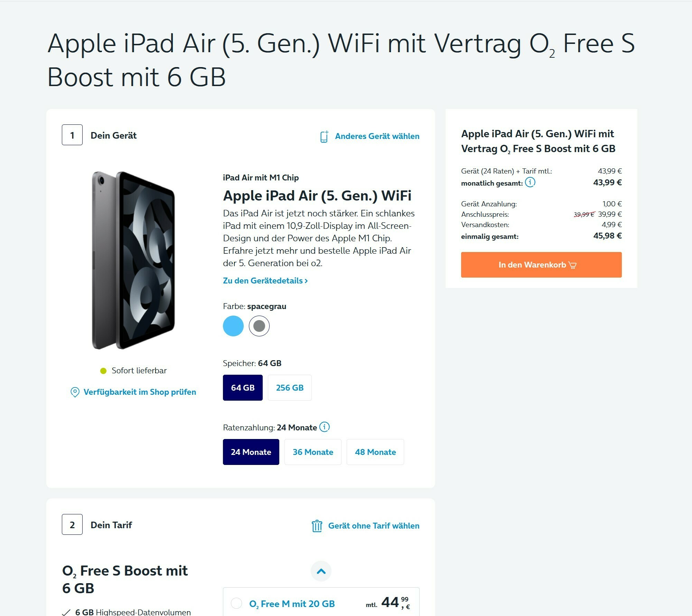Open Verfügbarkeit im Shop prüfen link

point(140,392)
